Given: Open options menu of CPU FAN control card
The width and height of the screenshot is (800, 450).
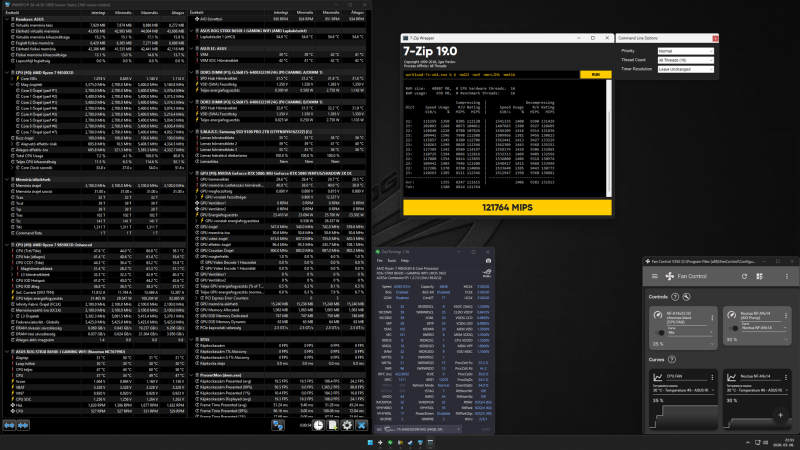Looking at the screenshot, I should click(x=712, y=318).
